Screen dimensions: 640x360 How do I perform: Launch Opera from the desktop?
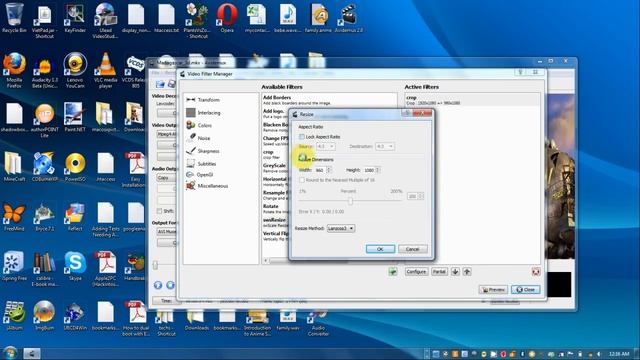(227, 18)
